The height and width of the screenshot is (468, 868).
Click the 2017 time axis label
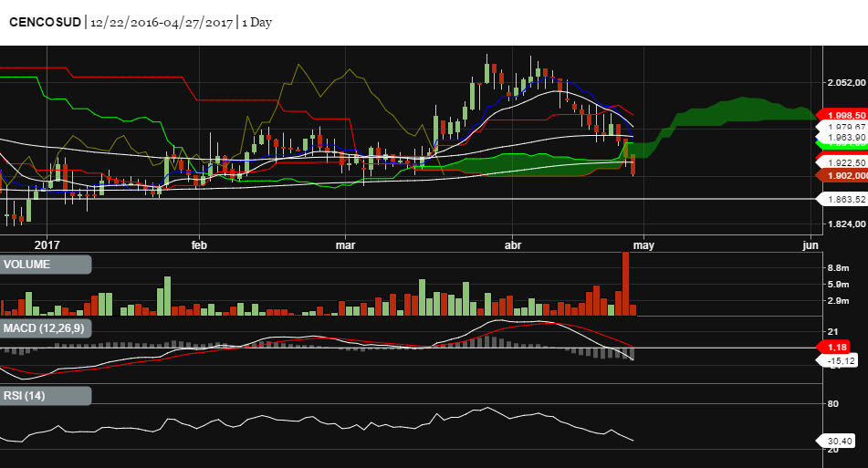pos(47,245)
